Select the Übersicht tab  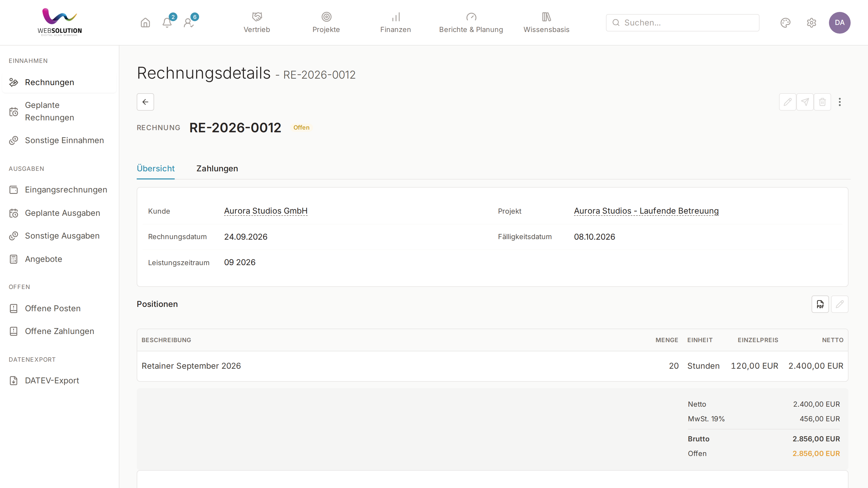click(x=156, y=168)
